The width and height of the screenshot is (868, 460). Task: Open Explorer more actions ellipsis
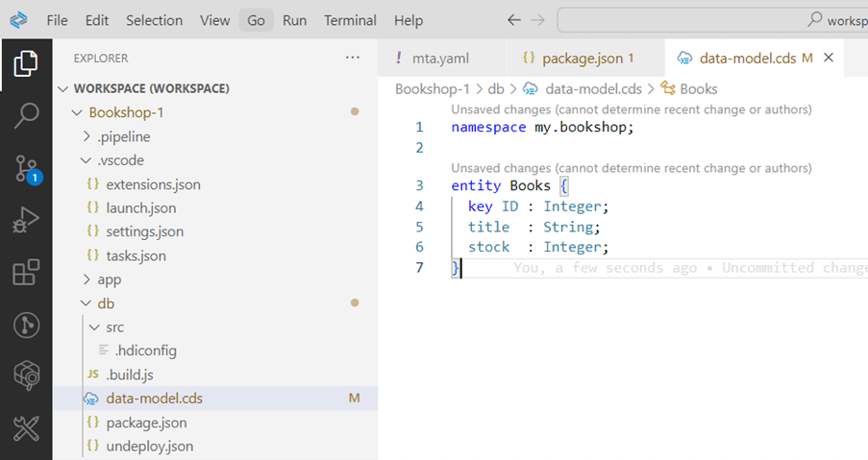click(x=353, y=58)
